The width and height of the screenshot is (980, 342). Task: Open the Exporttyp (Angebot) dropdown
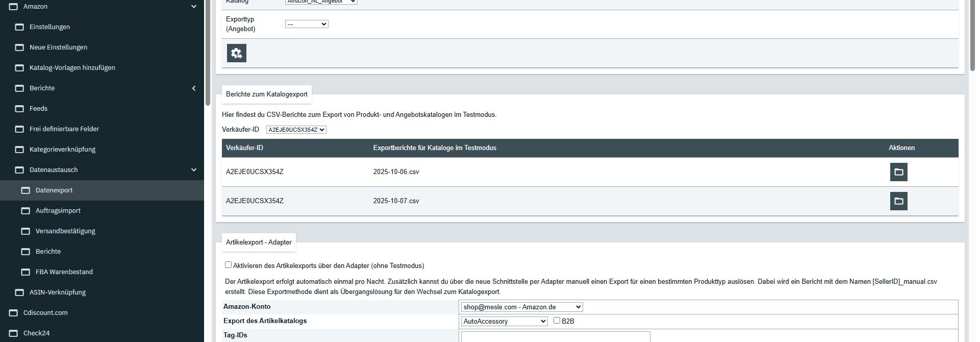307,24
